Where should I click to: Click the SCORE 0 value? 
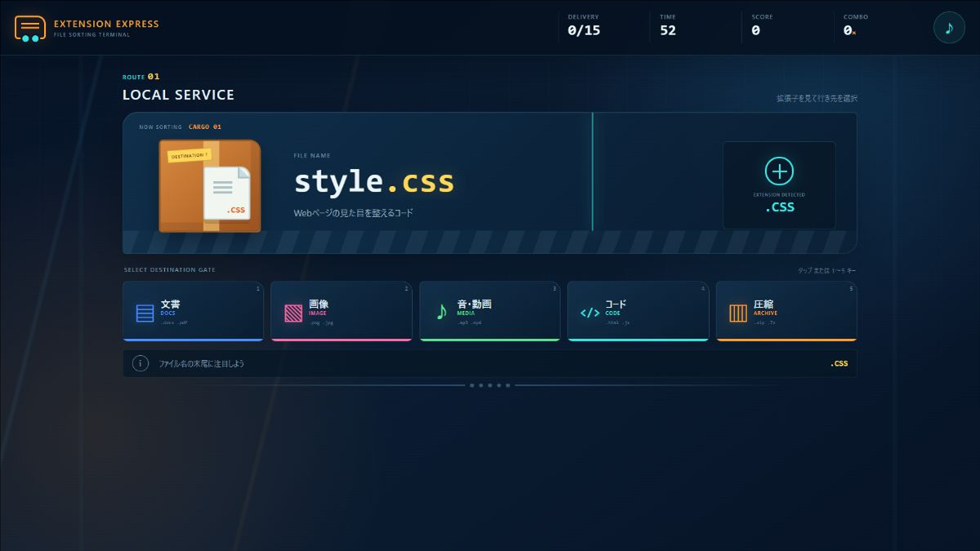(x=755, y=31)
